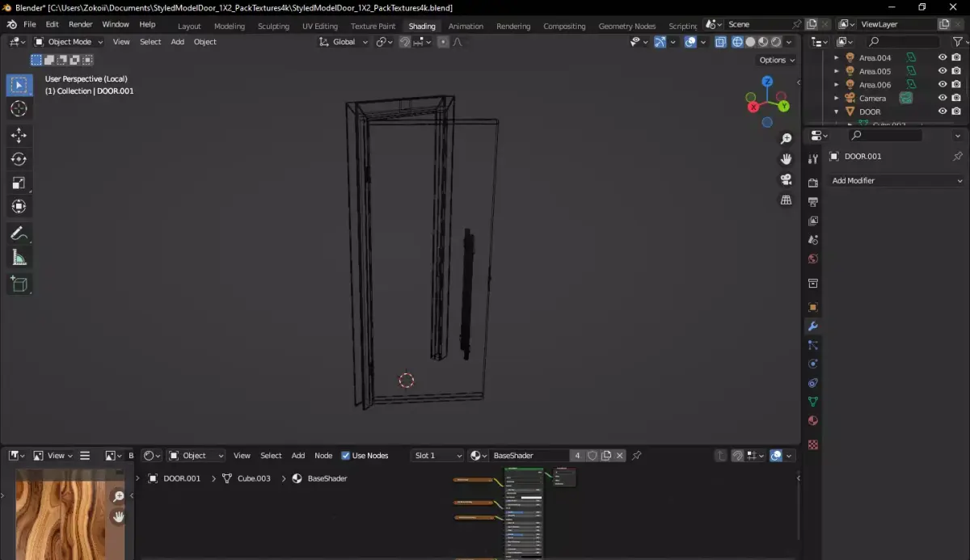Open the Render menu
The height and width of the screenshot is (560, 970).
point(80,25)
